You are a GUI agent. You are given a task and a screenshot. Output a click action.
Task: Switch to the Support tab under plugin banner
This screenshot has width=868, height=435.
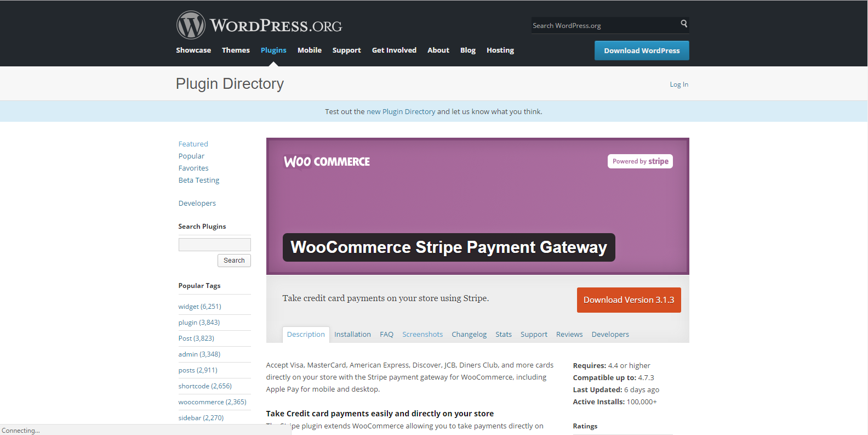point(534,335)
